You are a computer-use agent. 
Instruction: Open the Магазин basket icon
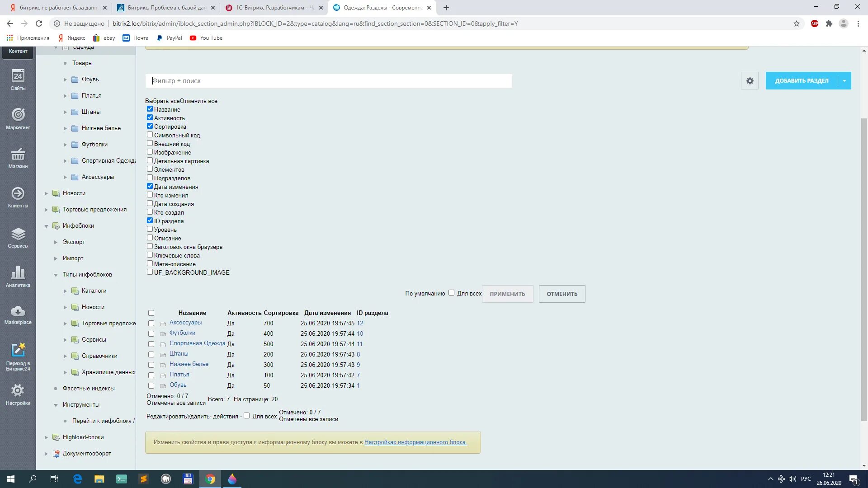tap(18, 158)
